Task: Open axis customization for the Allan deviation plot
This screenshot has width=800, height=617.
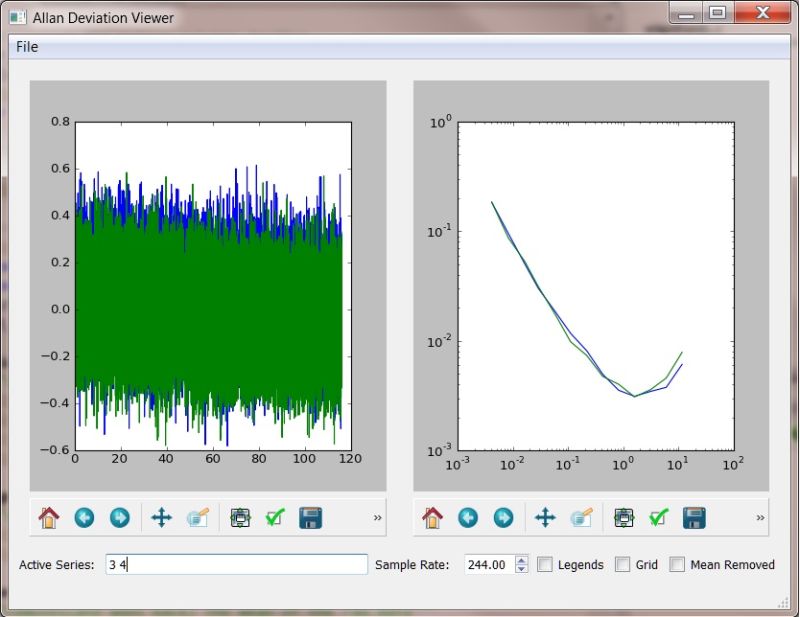Action: tap(658, 517)
